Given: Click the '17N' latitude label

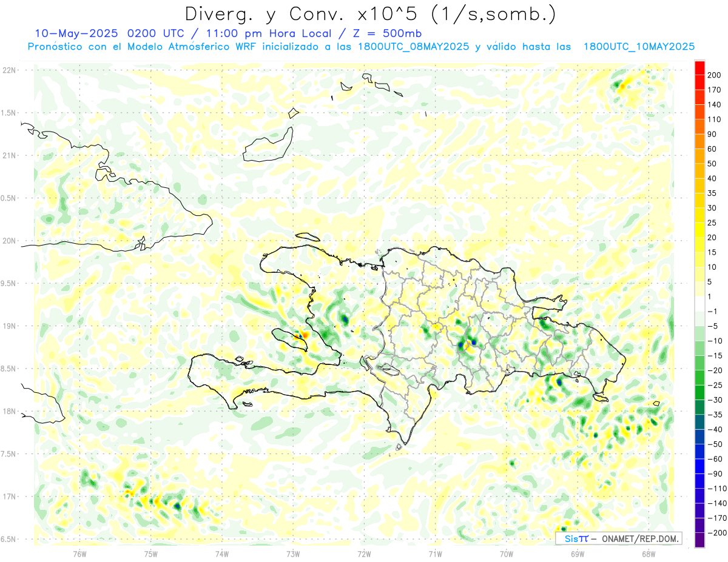Looking at the screenshot, I should pos(10,497).
